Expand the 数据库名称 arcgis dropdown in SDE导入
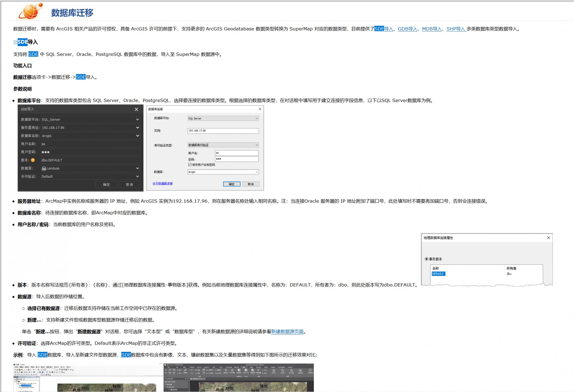 pyautogui.click(x=137, y=136)
